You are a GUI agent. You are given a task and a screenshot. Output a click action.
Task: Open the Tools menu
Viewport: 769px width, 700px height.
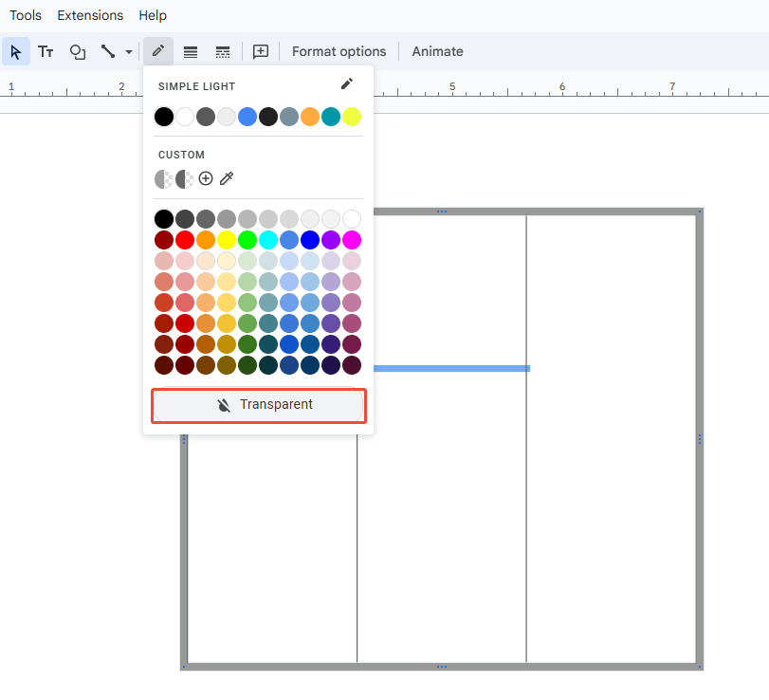(x=26, y=15)
